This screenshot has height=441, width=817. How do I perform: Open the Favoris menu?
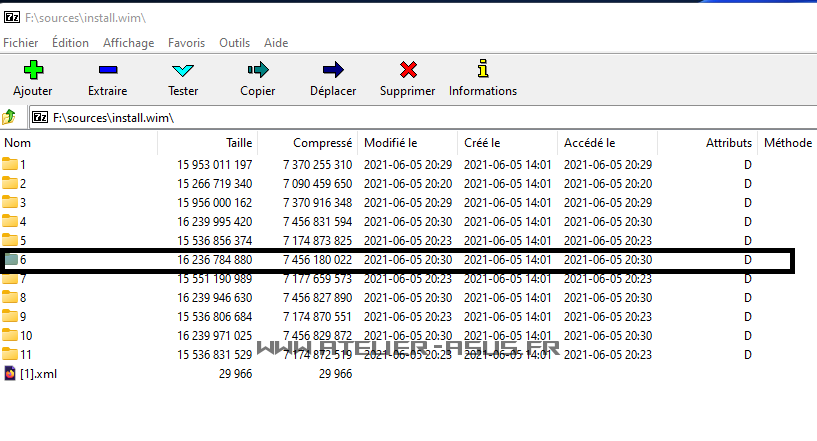coord(186,43)
